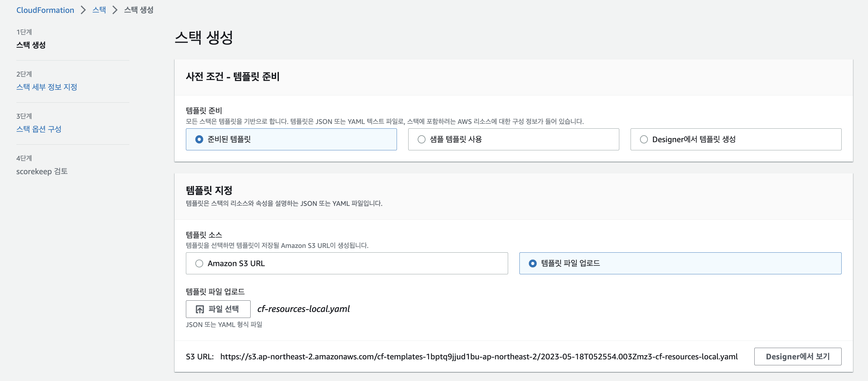Screen dimensions: 868x381
Task: Click the 파일 선택 upload button
Action: 218,309
